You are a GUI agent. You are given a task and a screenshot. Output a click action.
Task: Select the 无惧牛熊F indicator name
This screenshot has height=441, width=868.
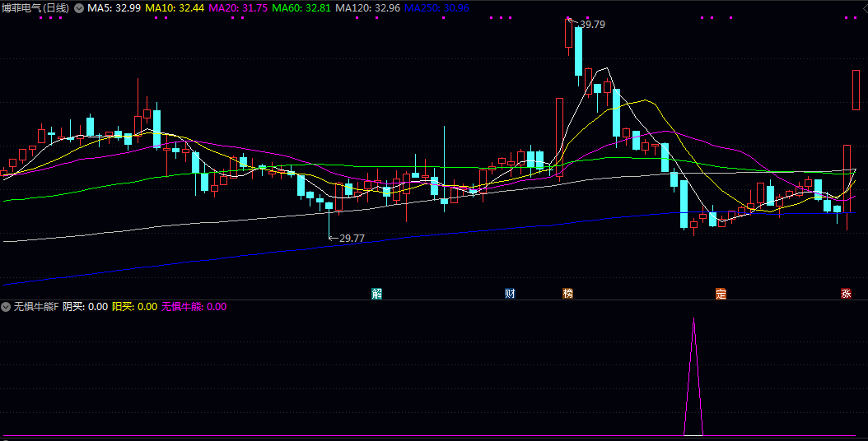pos(36,307)
